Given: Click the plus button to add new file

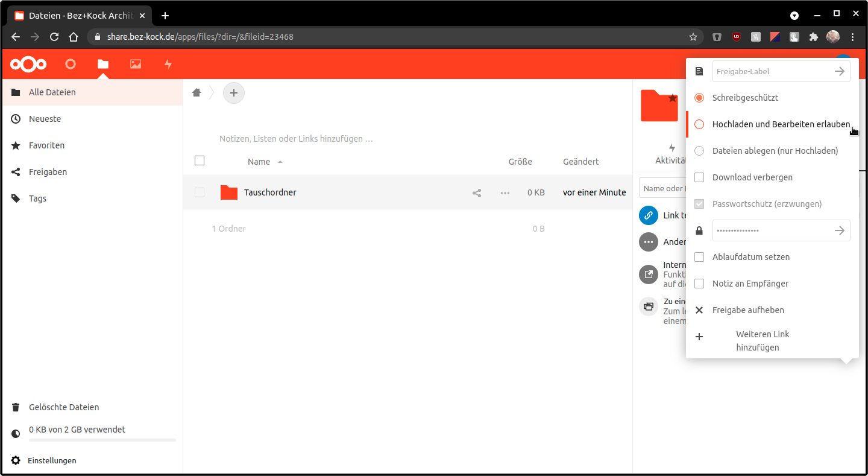Looking at the screenshot, I should (234, 93).
